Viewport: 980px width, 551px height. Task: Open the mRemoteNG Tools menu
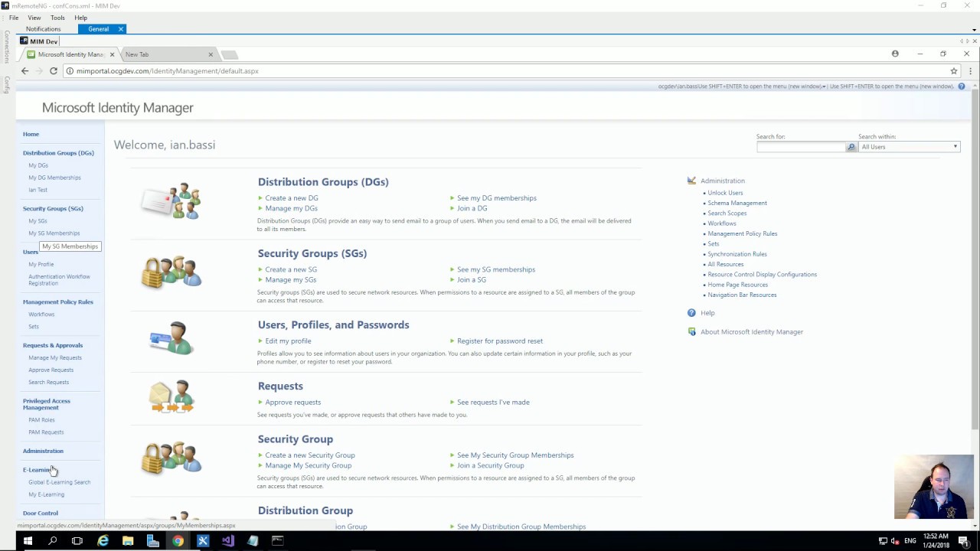coord(57,18)
